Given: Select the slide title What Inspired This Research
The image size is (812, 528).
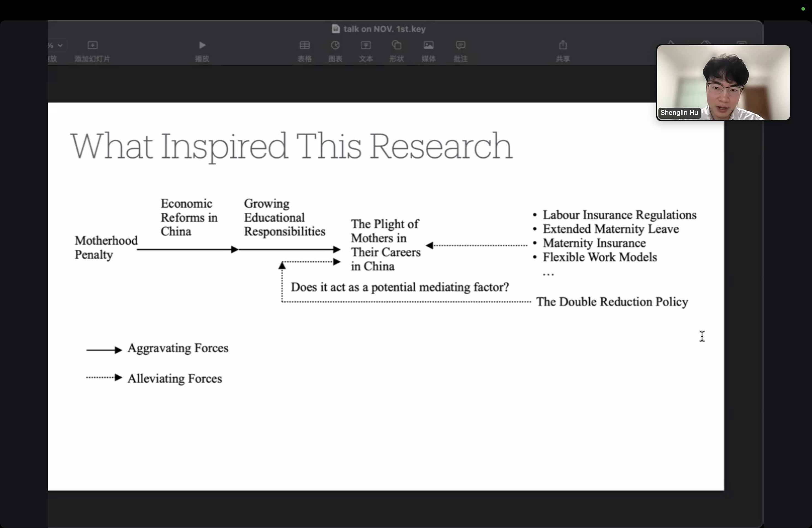Looking at the screenshot, I should pos(291,147).
